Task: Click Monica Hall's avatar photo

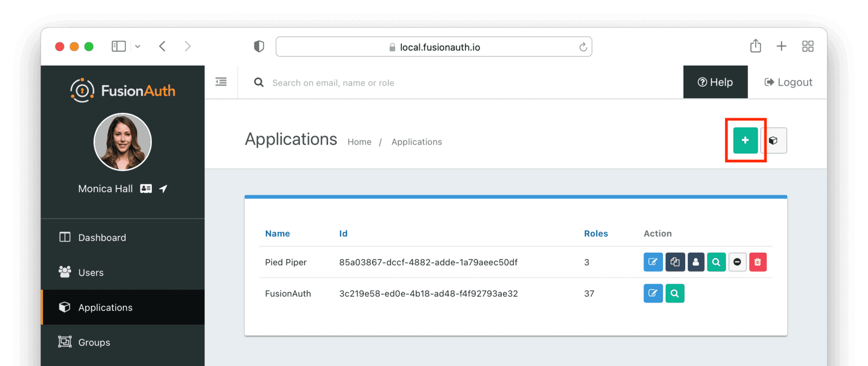Action: (123, 142)
